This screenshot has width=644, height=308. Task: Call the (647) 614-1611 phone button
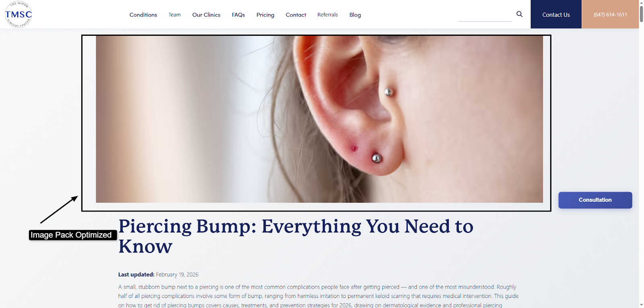click(x=610, y=14)
